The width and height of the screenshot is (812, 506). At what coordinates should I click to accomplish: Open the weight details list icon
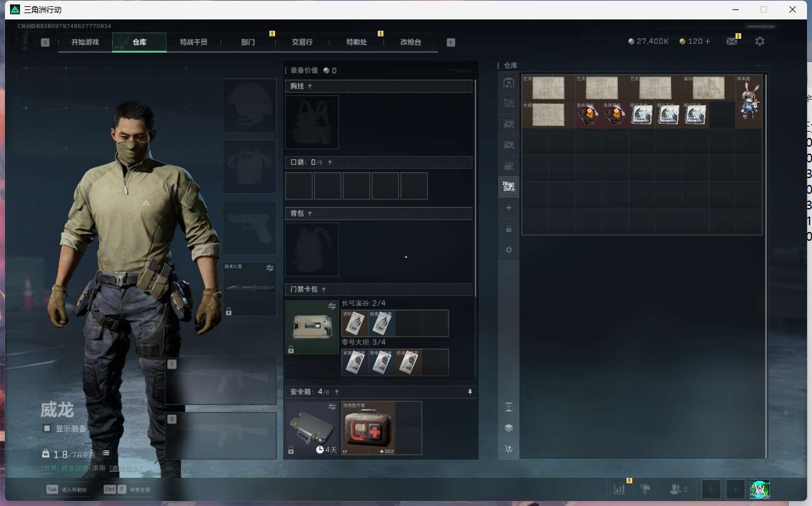click(x=106, y=453)
